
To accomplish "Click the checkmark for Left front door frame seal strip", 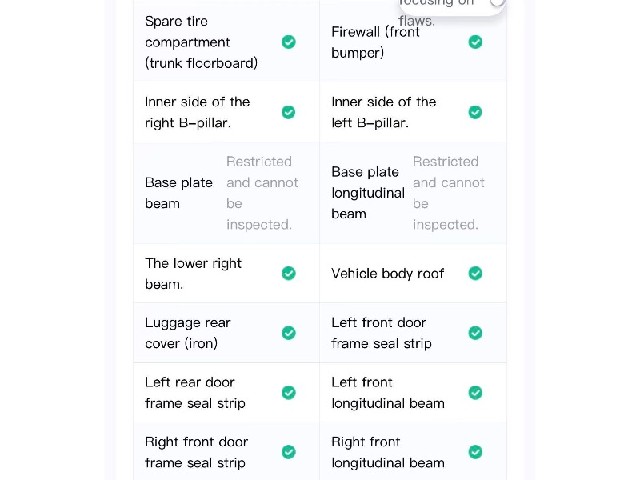I will [475, 333].
